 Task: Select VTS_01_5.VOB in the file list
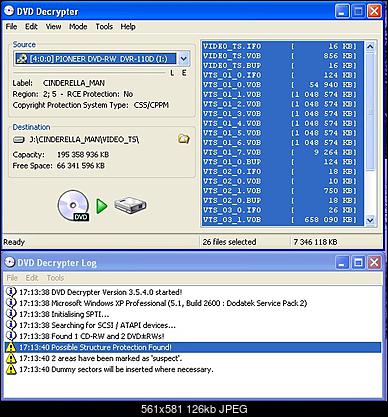pos(282,133)
